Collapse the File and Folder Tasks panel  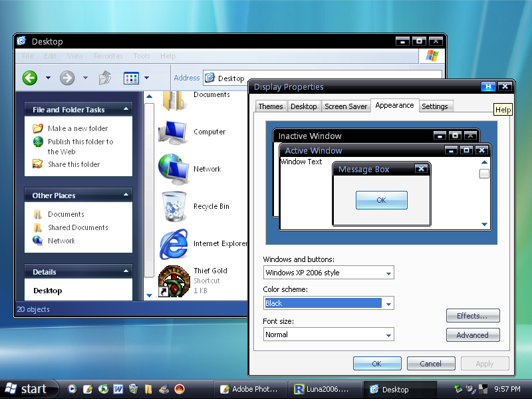125,110
